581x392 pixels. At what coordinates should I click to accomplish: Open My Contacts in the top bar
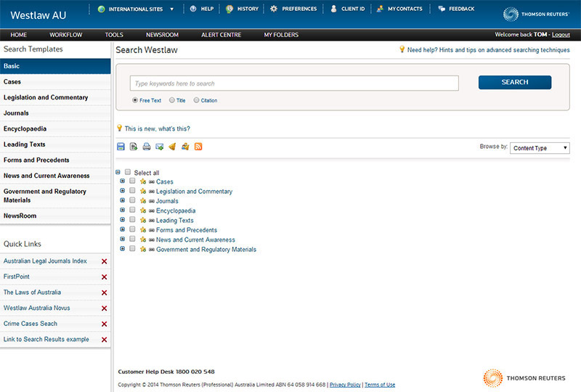pyautogui.click(x=399, y=9)
